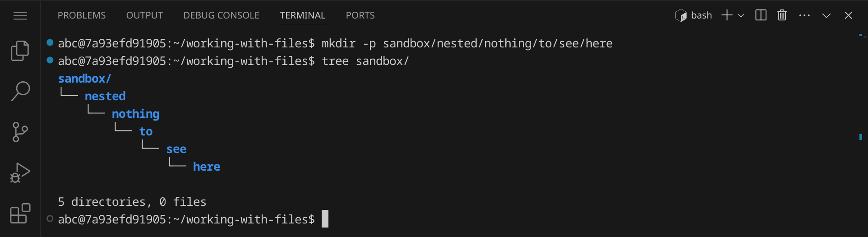Open the panel's more actions menu
Image resolution: width=868 pixels, height=237 pixels.
pyautogui.click(x=804, y=15)
